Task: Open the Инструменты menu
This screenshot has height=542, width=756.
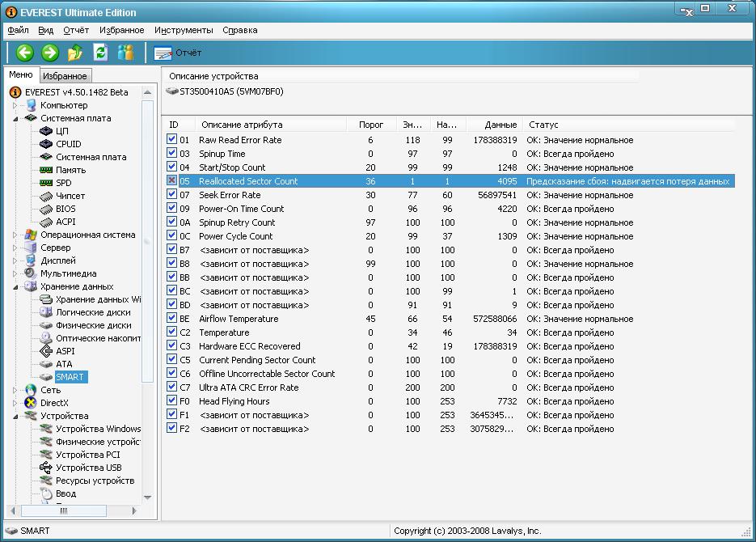Action: tap(184, 30)
